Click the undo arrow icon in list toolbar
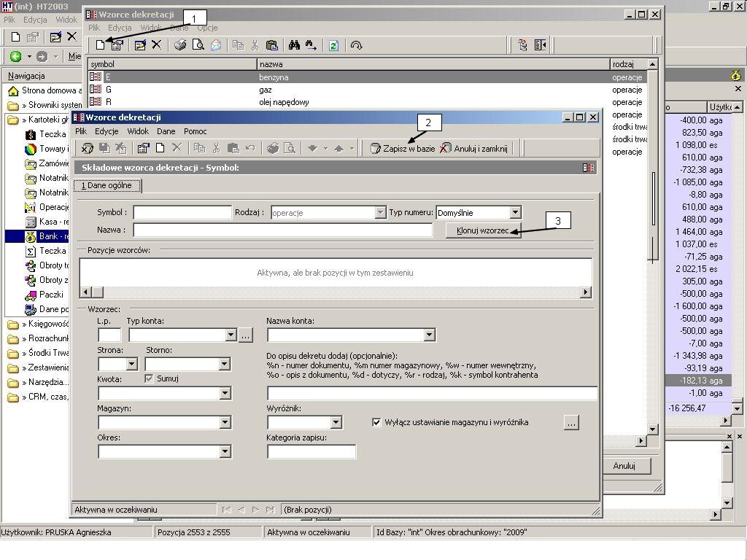Image resolution: width=747 pixels, height=560 pixels. [x=356, y=45]
